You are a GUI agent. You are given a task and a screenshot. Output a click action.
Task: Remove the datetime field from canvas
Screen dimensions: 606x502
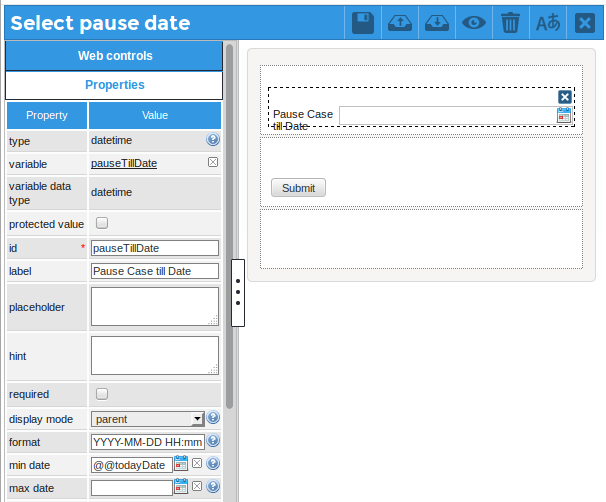pos(565,97)
